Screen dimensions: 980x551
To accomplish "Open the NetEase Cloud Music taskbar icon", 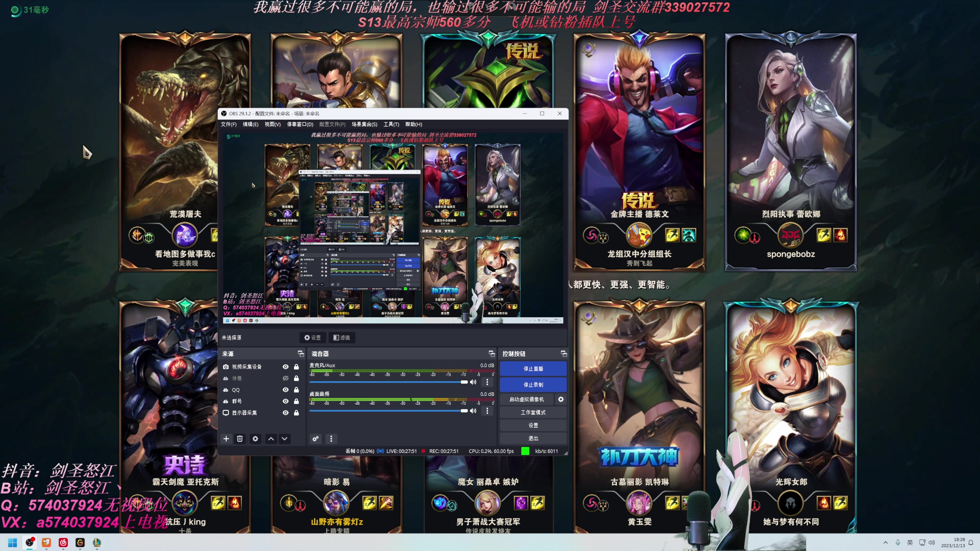I will 63,543.
